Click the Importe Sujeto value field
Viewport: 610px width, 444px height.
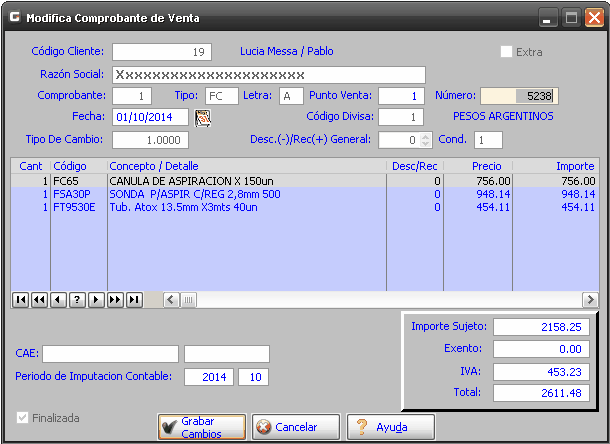tap(541, 327)
